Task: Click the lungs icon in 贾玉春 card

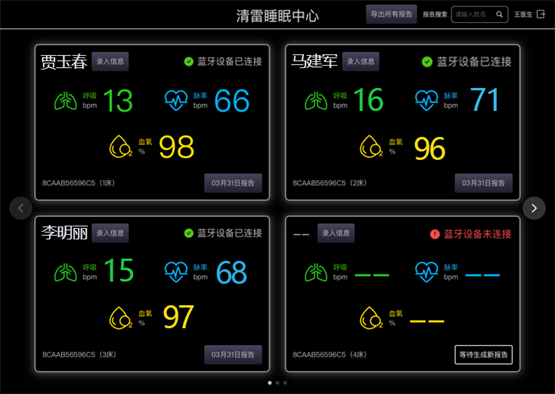Action: pyautogui.click(x=65, y=101)
